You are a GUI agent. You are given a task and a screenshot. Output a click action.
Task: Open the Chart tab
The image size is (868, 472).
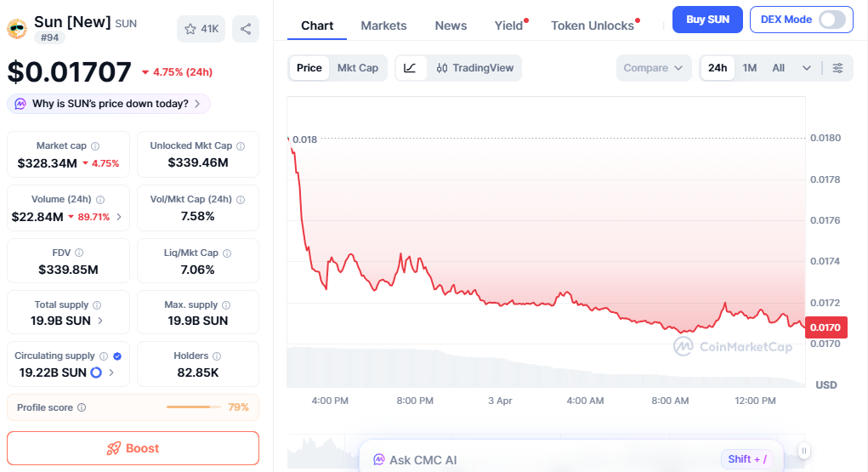pyautogui.click(x=317, y=26)
